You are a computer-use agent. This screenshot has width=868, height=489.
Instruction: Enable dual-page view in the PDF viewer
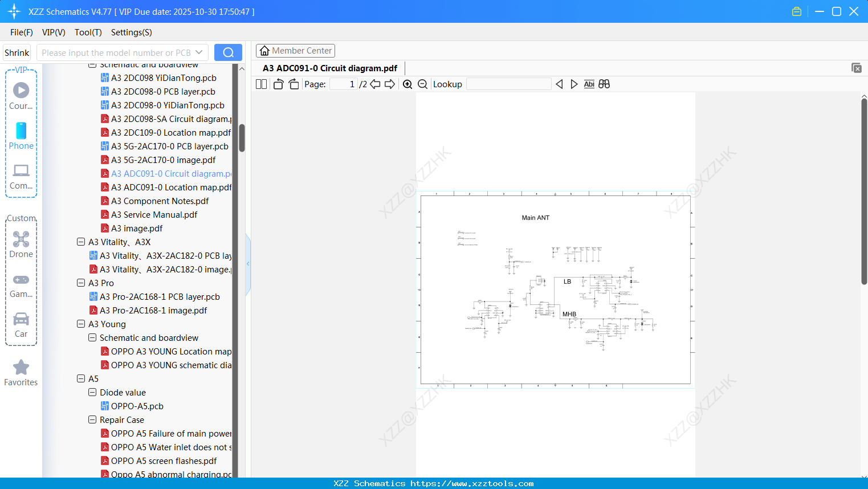260,84
